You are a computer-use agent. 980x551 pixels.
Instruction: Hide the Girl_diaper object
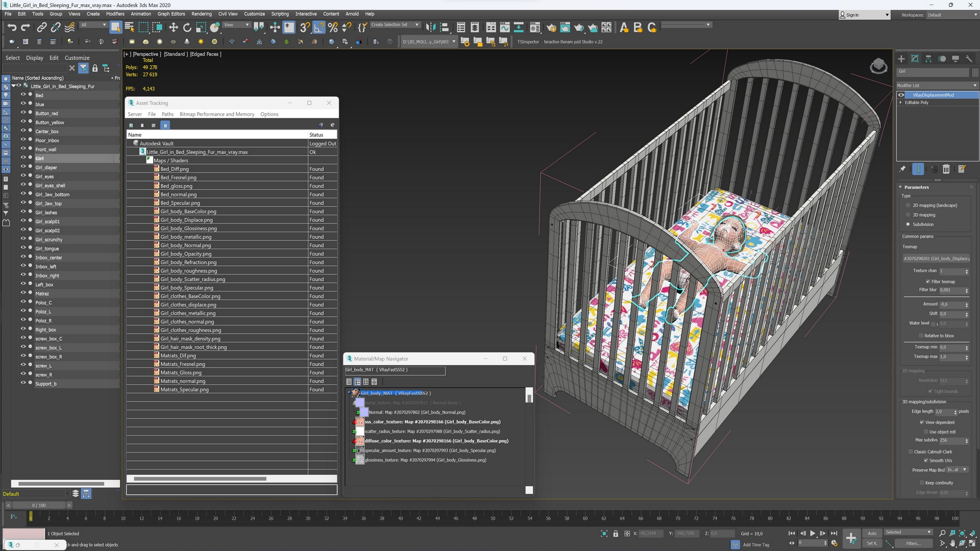(x=23, y=167)
